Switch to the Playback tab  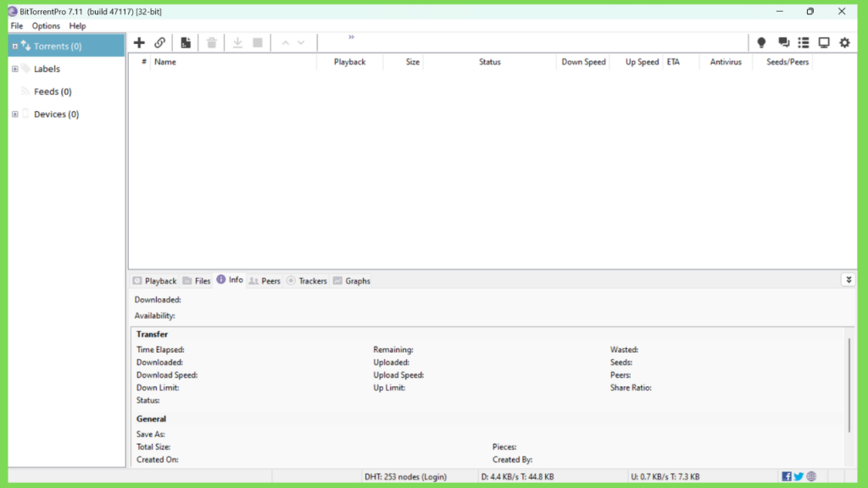coord(154,280)
